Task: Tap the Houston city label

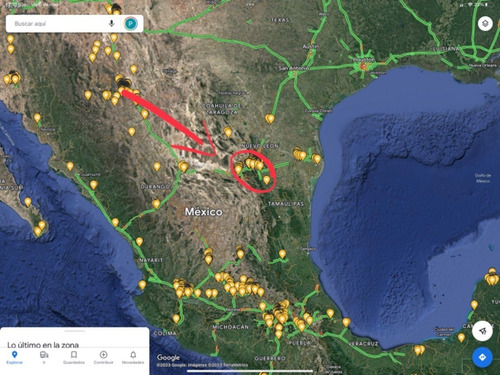Action: [363, 59]
